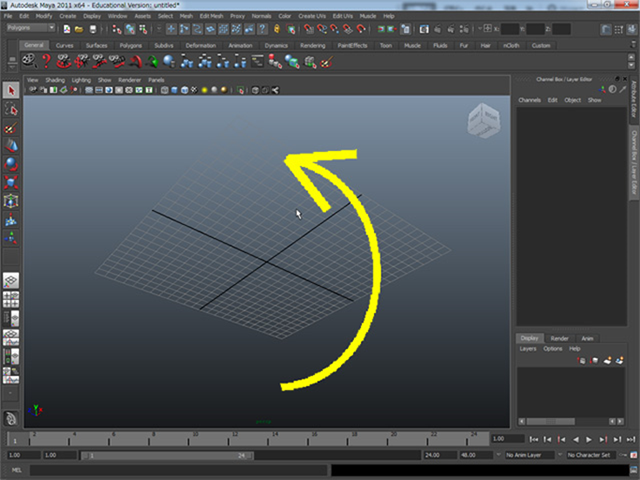Click the layer editor horizontal scrollbar
This screenshot has width=640, height=480.
tap(551, 421)
